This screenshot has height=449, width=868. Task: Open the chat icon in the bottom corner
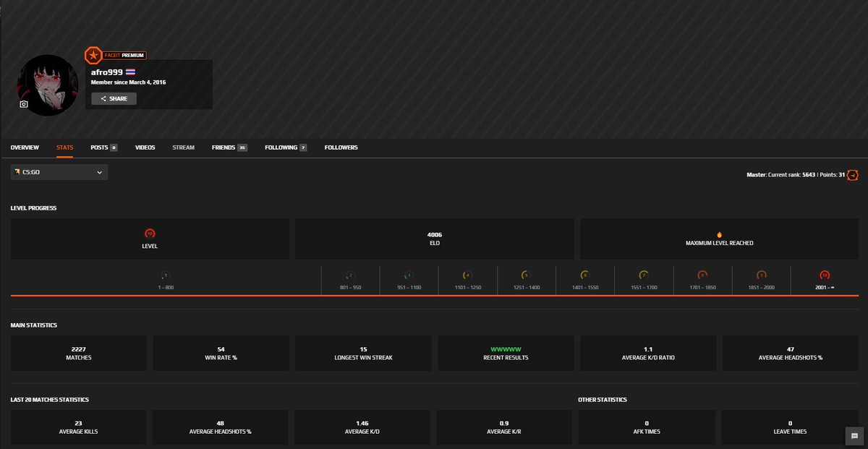854,436
